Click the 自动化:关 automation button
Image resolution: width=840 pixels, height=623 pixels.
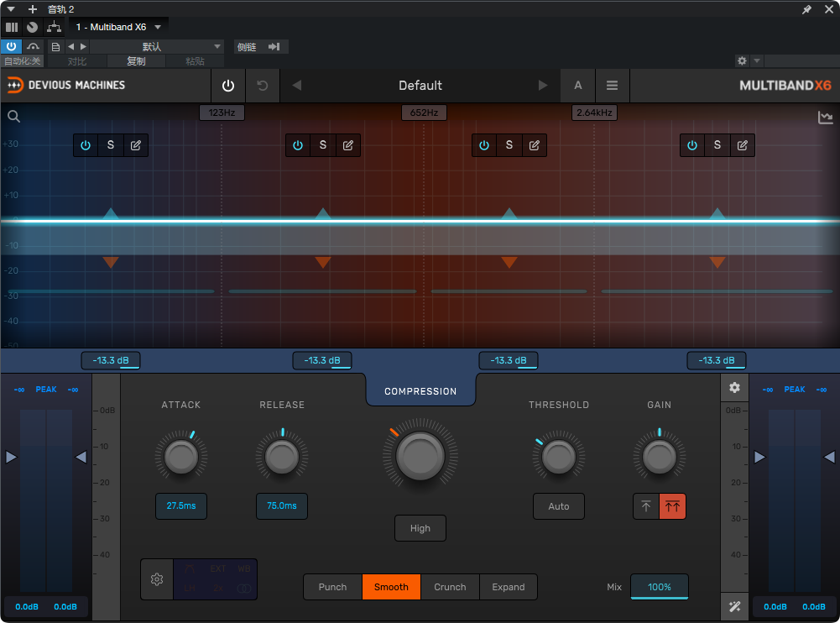click(x=22, y=61)
